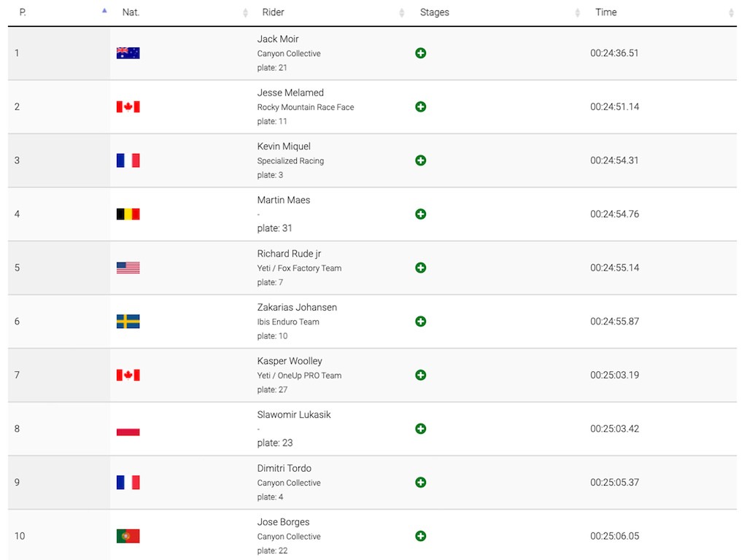Select rider name Jack Moir
Viewport: 747px width, 560px height.
278,39
